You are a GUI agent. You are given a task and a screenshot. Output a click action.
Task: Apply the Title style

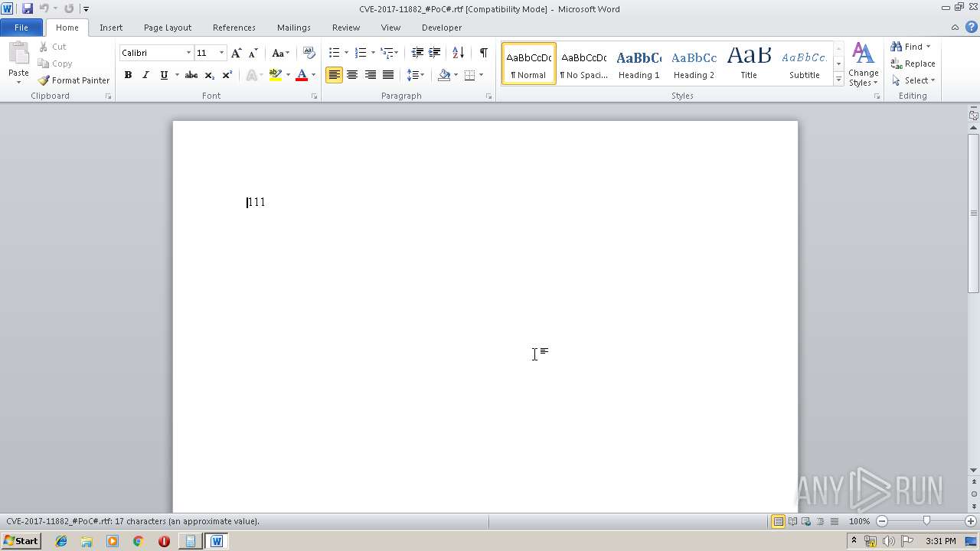pos(749,64)
